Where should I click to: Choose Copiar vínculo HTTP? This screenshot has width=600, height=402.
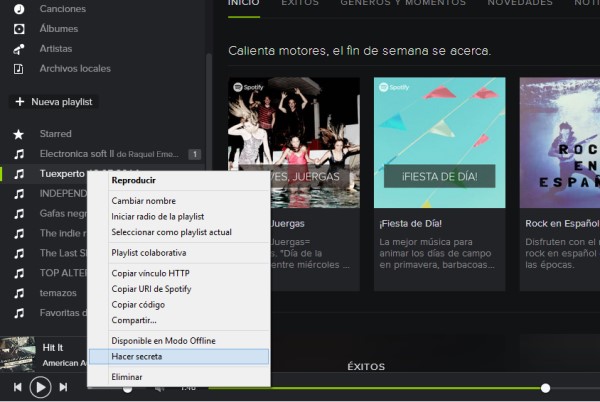(179, 273)
